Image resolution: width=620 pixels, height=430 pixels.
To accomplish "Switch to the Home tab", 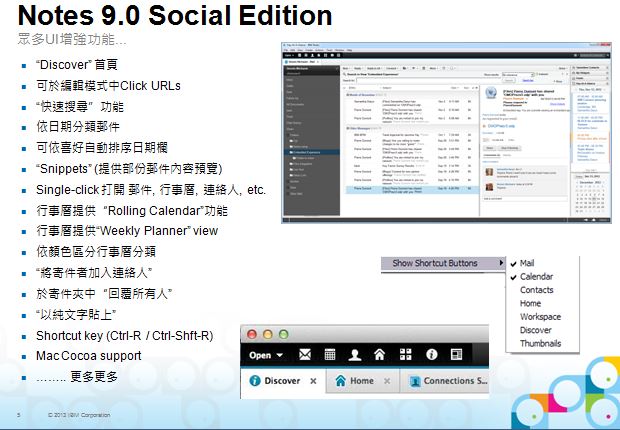I will pyautogui.click(x=363, y=381).
